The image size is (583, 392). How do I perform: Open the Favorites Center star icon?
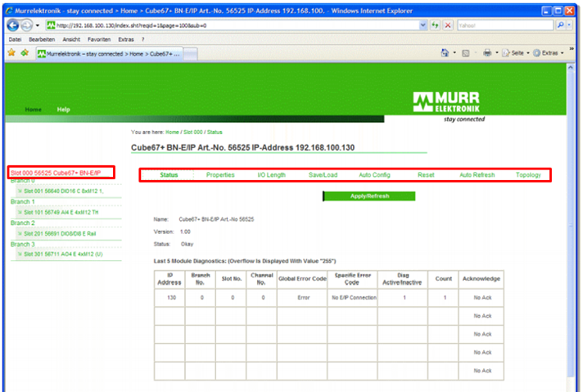(x=11, y=52)
